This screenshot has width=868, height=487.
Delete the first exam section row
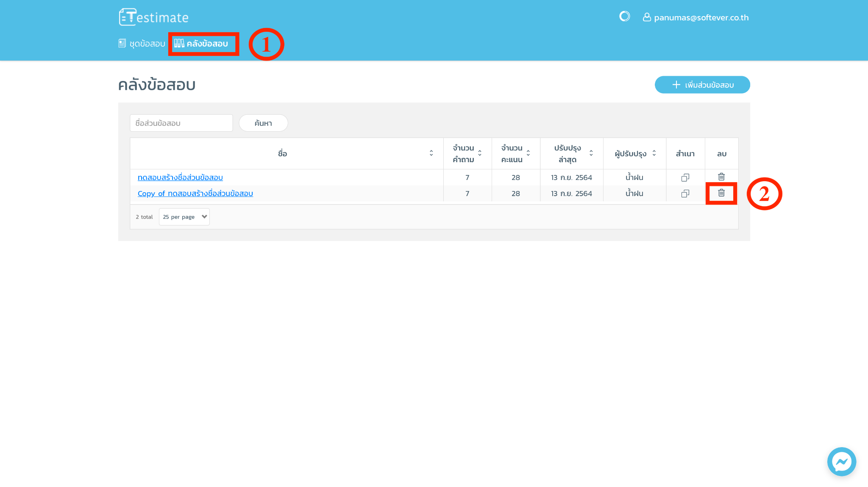(x=721, y=177)
